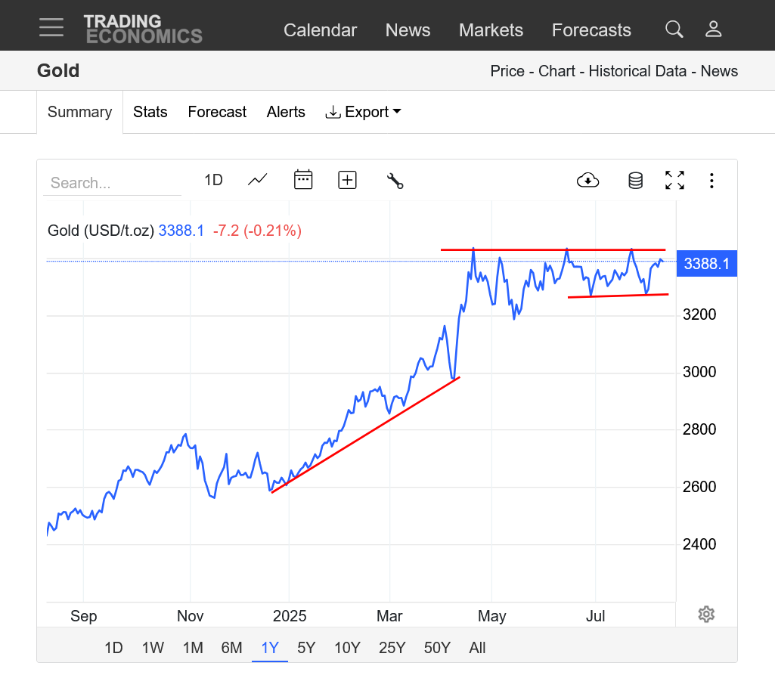Download chart via cloud icon

[x=587, y=181]
